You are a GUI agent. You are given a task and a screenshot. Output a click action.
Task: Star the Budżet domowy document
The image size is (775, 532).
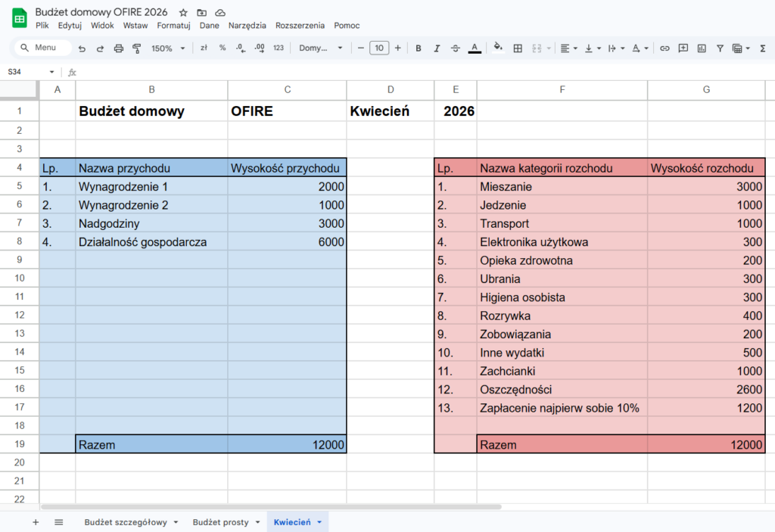point(183,13)
